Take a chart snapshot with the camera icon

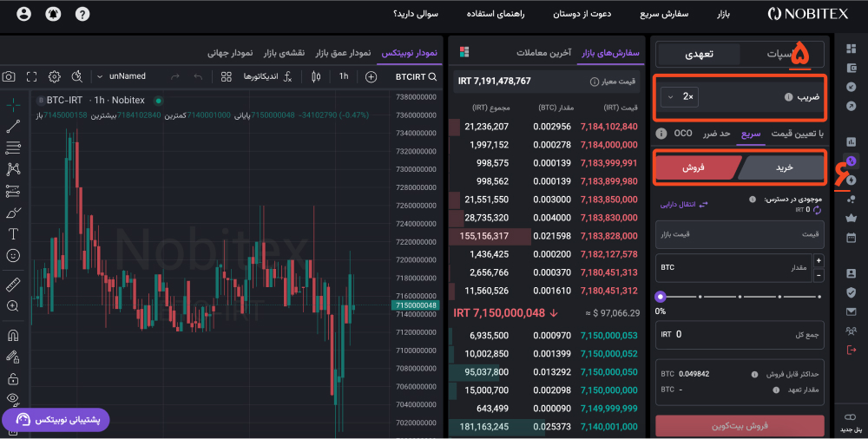[9, 76]
